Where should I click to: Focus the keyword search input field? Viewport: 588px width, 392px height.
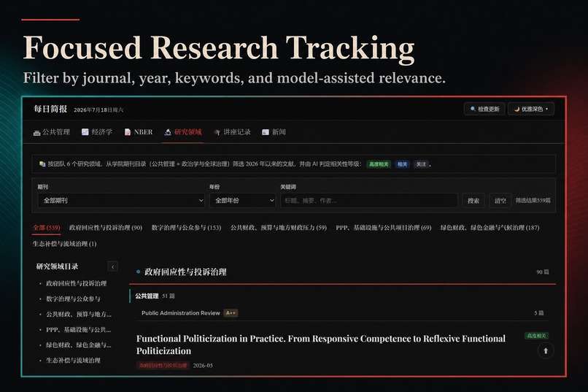click(x=369, y=200)
